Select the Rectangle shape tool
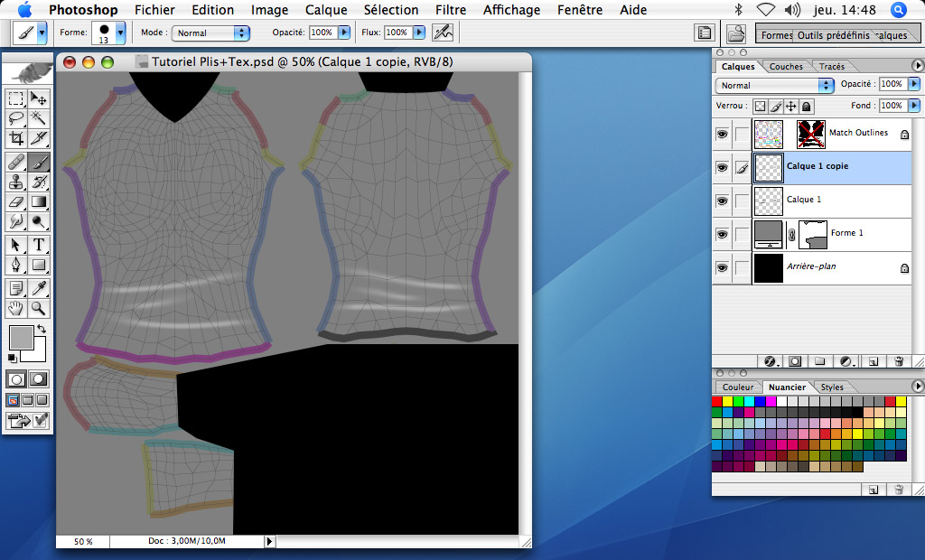 [39, 265]
